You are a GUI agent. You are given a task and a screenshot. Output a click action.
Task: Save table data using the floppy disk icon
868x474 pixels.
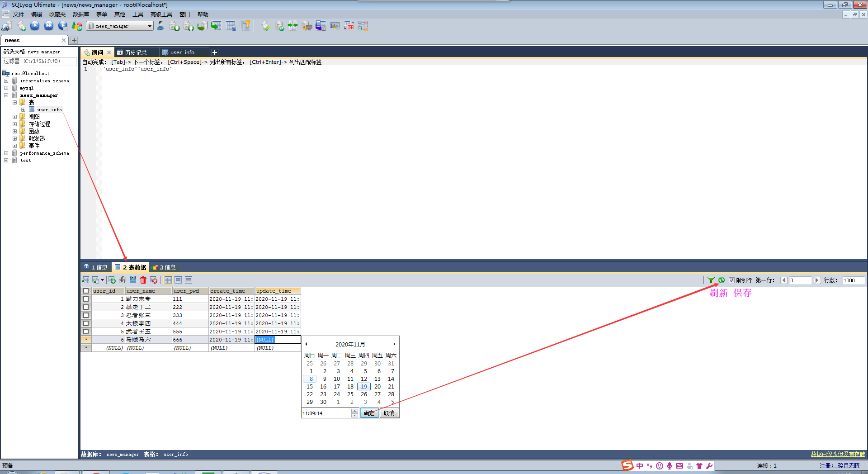(132, 280)
